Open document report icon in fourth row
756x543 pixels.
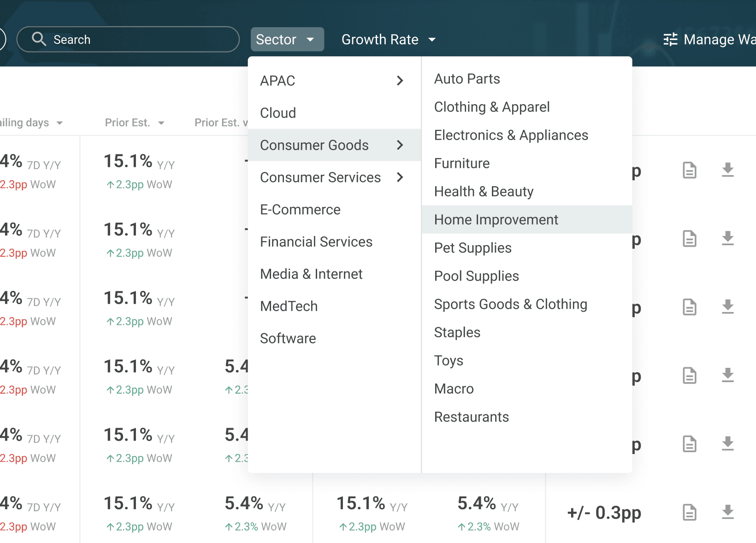pos(690,376)
